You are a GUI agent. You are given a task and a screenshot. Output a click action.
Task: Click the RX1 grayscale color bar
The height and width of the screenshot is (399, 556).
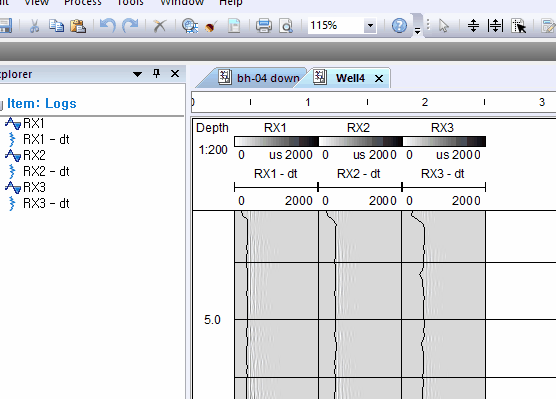tap(276, 142)
